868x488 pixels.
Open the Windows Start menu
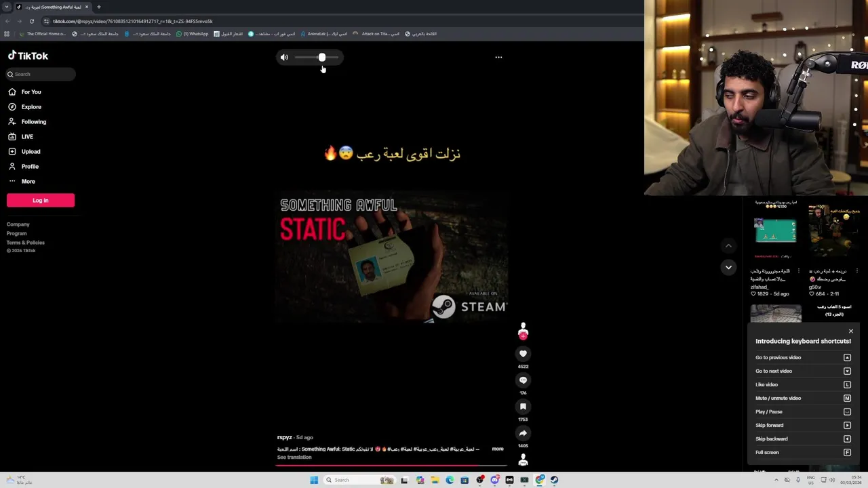[314, 480]
